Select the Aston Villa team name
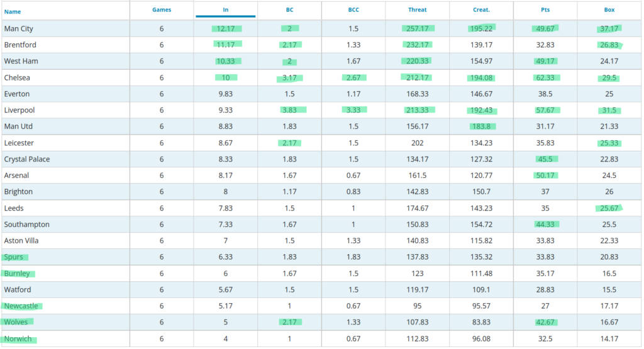 (21, 241)
